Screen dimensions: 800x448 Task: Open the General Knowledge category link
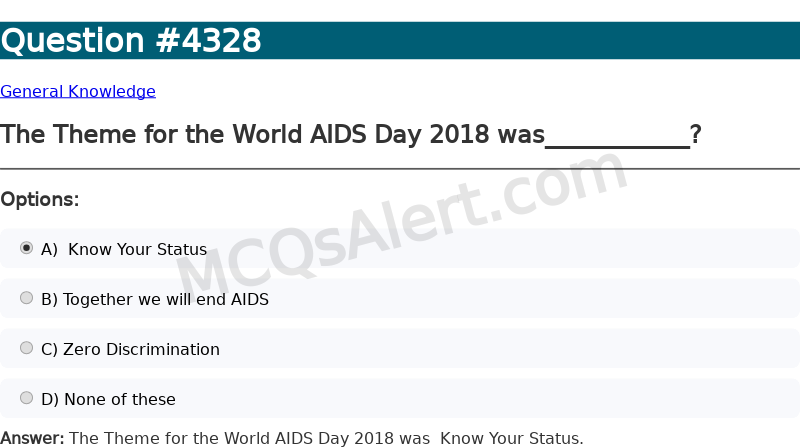click(x=78, y=91)
